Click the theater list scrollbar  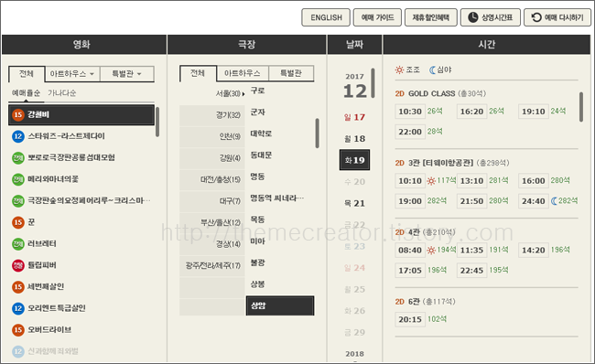(318, 134)
